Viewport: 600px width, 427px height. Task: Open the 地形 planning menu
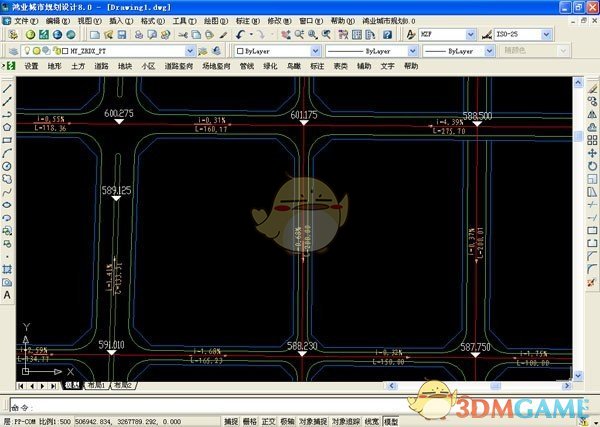(54, 66)
